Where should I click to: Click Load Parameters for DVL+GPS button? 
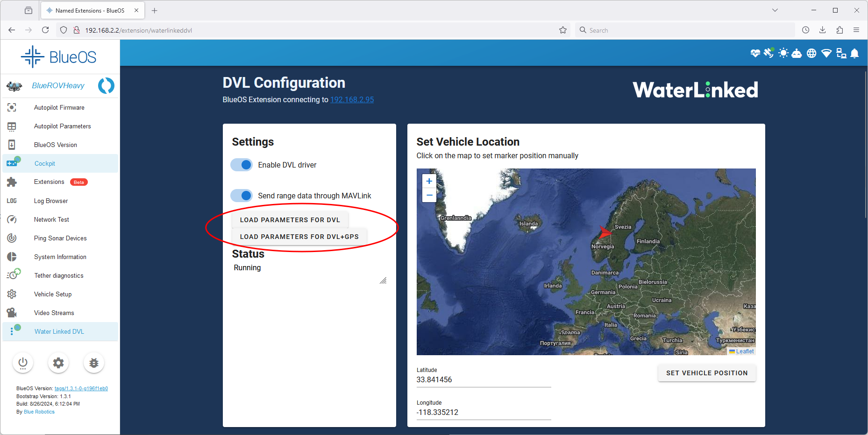tap(299, 237)
